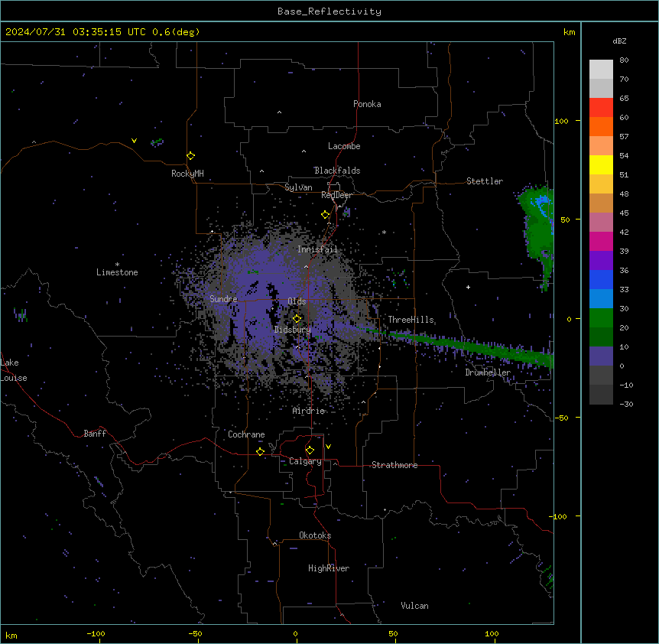Click the -30 value on dBZ scale
The height and width of the screenshot is (644, 659).
(x=626, y=404)
